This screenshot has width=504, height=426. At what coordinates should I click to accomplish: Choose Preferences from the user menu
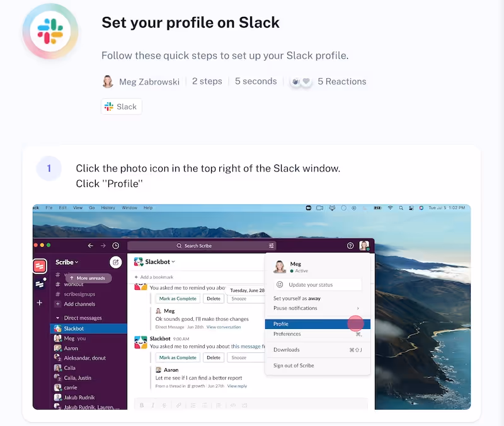(318, 334)
